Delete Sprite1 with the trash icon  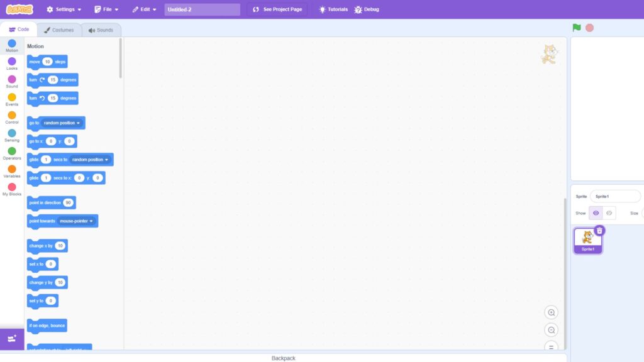pos(599,231)
